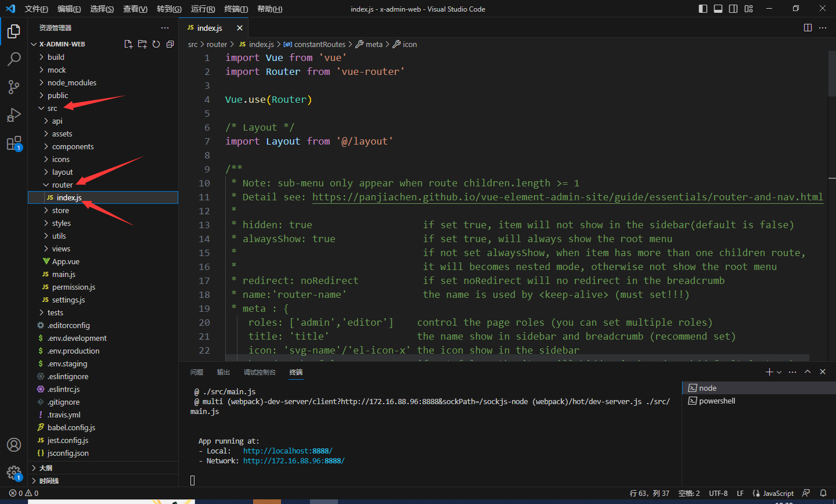The width and height of the screenshot is (836, 504).
Task: Select the powershell terminal instance
Action: pyautogui.click(x=759, y=401)
